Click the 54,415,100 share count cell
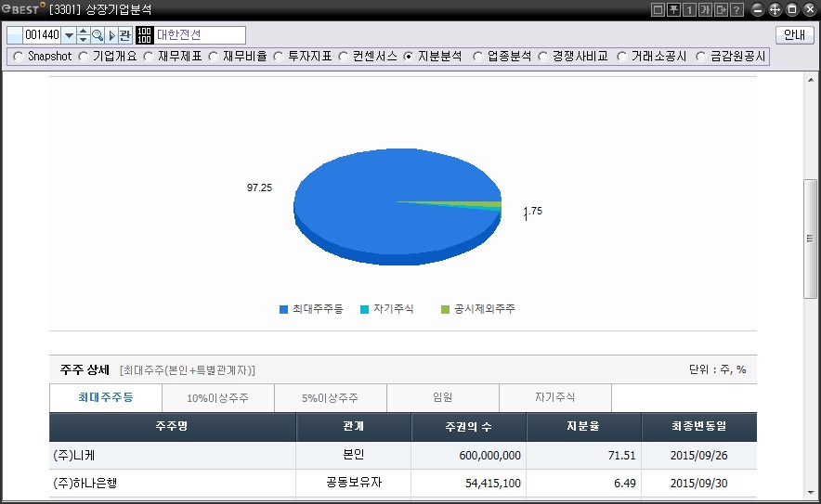 point(469,483)
